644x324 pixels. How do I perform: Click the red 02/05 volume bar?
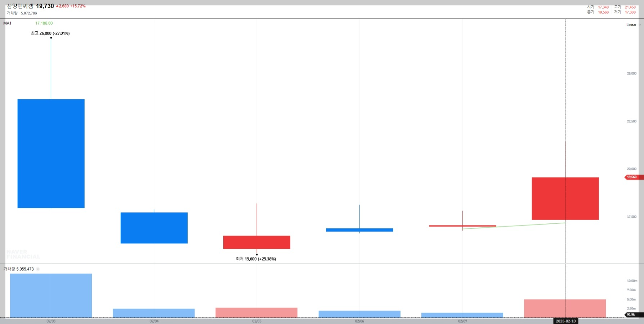click(256, 312)
